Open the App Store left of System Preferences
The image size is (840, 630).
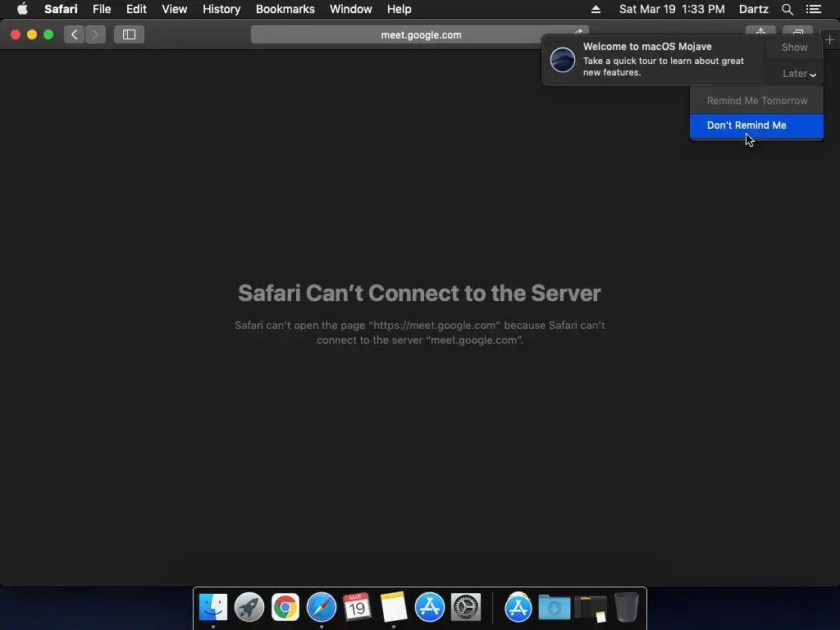point(430,608)
